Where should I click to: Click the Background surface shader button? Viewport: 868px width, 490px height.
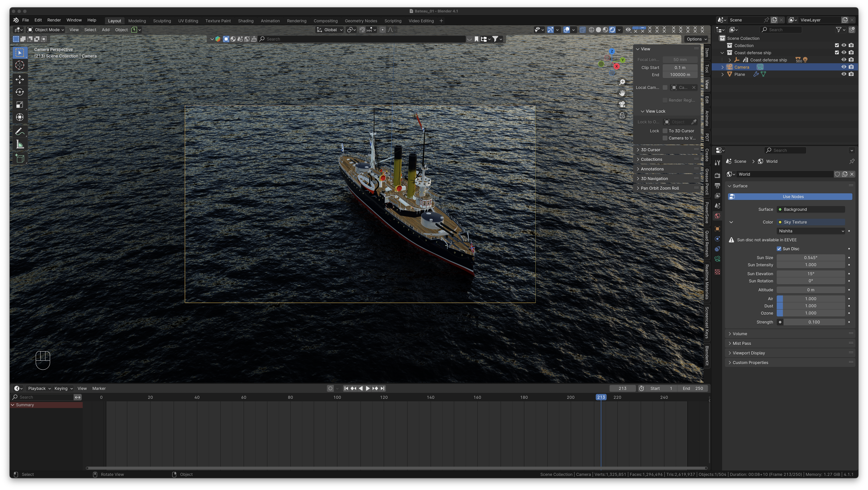click(x=811, y=210)
